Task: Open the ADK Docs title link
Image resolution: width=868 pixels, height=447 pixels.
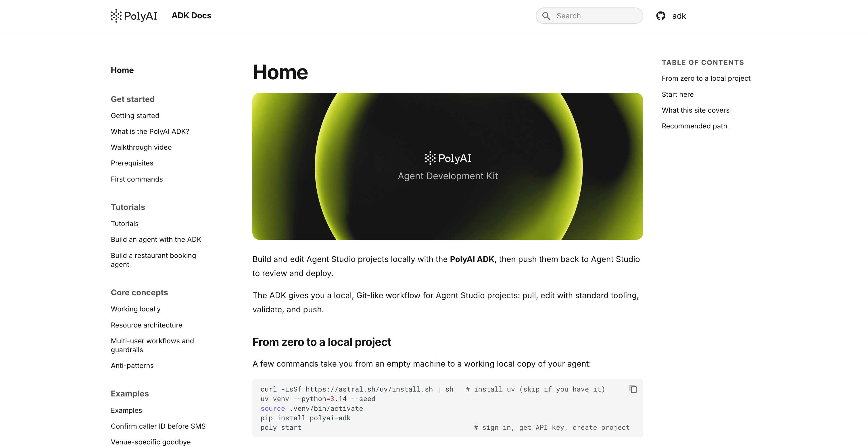Action: pos(191,16)
